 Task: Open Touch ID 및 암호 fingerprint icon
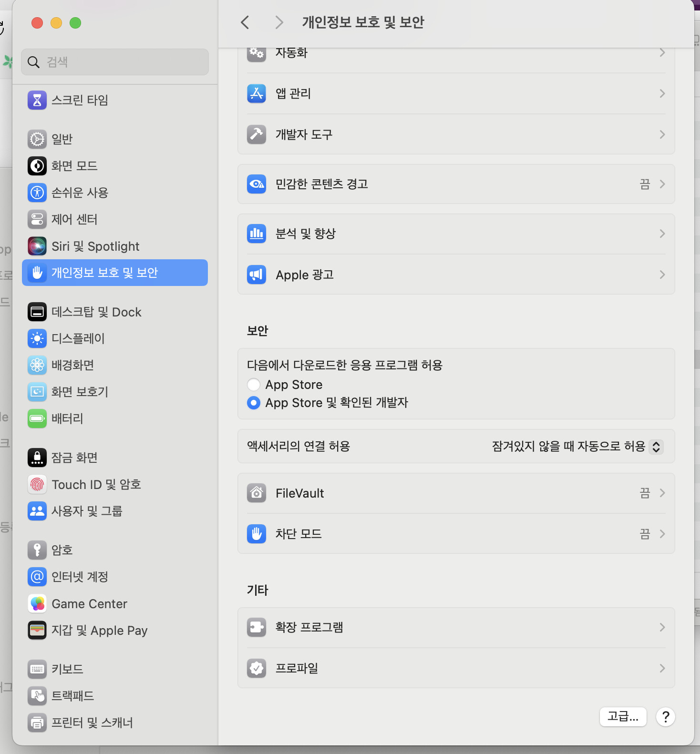(37, 484)
